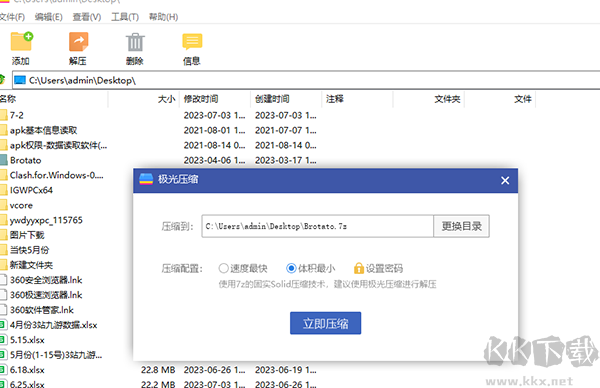Open the 编辑(E) menu

pyautogui.click(x=49, y=17)
